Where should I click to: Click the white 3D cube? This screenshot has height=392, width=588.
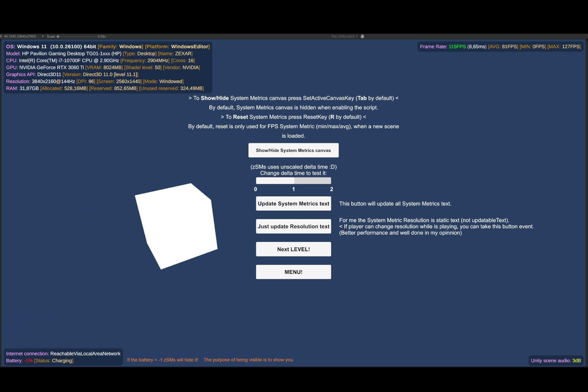[x=176, y=226]
